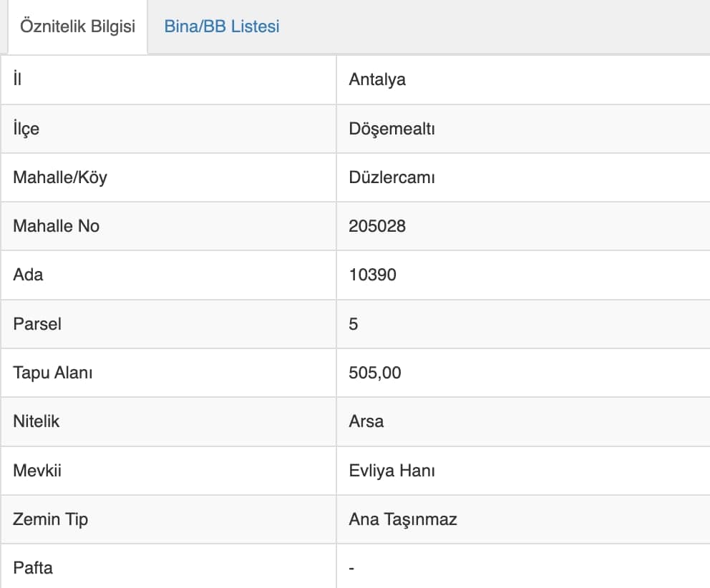
Task: Click the İlçe row label
Action: point(26,129)
